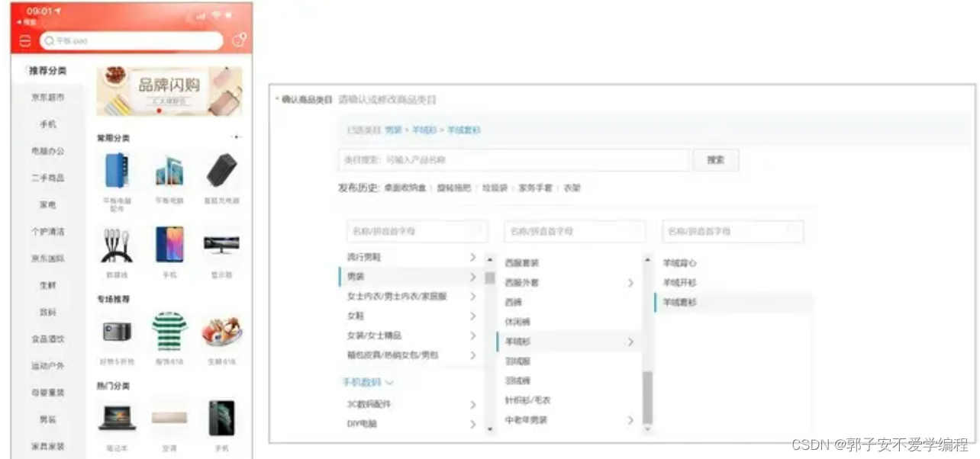Select 运动户外 in phone sidebar
This screenshot has width=980, height=459.
click(x=47, y=366)
